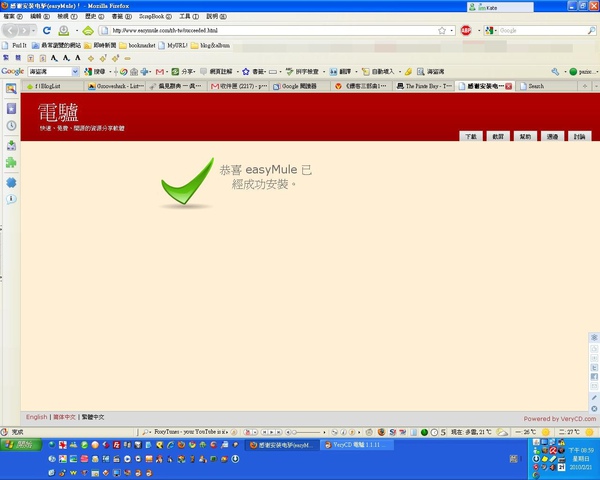Click the English language link

(x=37, y=417)
